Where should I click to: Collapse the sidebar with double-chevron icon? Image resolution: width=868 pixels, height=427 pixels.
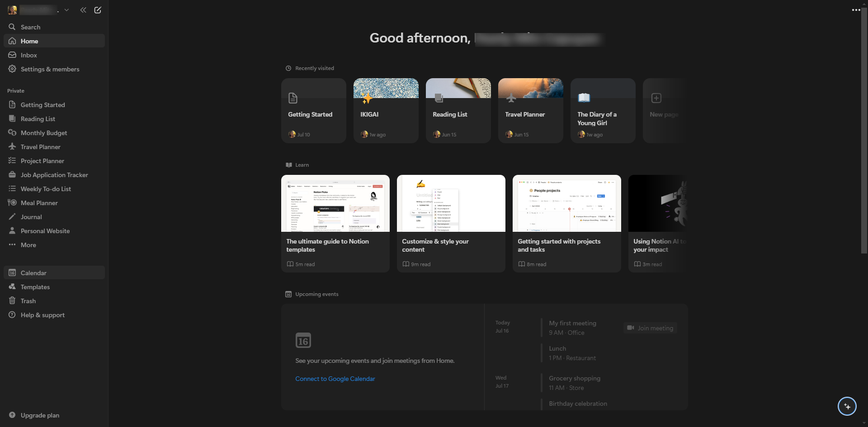click(83, 10)
